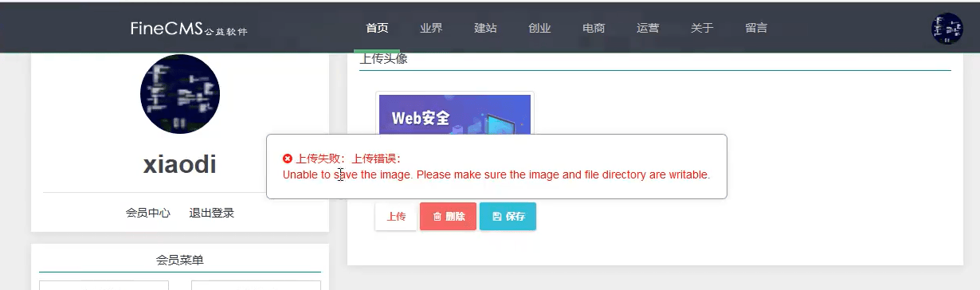Click the 'Unable to save the image' message
This screenshot has width=980, height=290.
pyautogui.click(x=496, y=174)
